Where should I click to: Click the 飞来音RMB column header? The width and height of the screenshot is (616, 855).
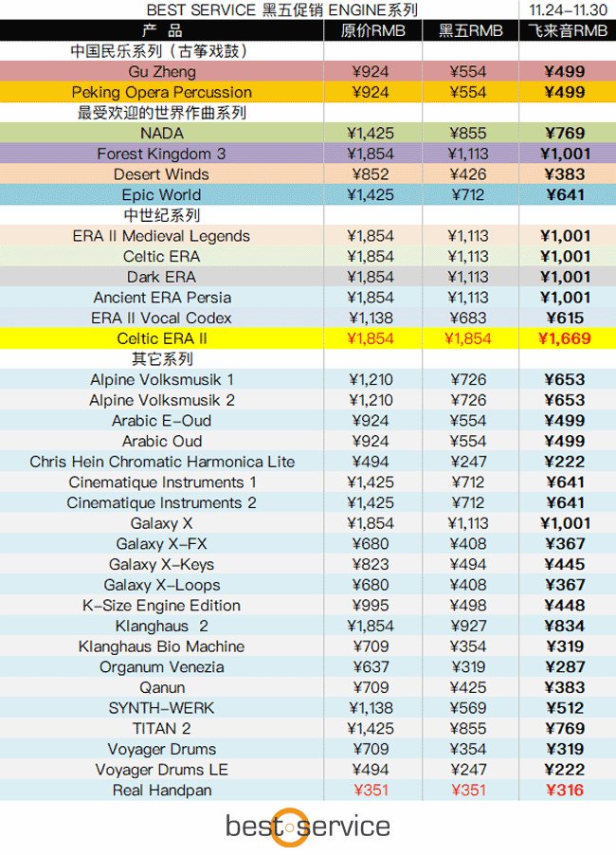[x=567, y=31]
